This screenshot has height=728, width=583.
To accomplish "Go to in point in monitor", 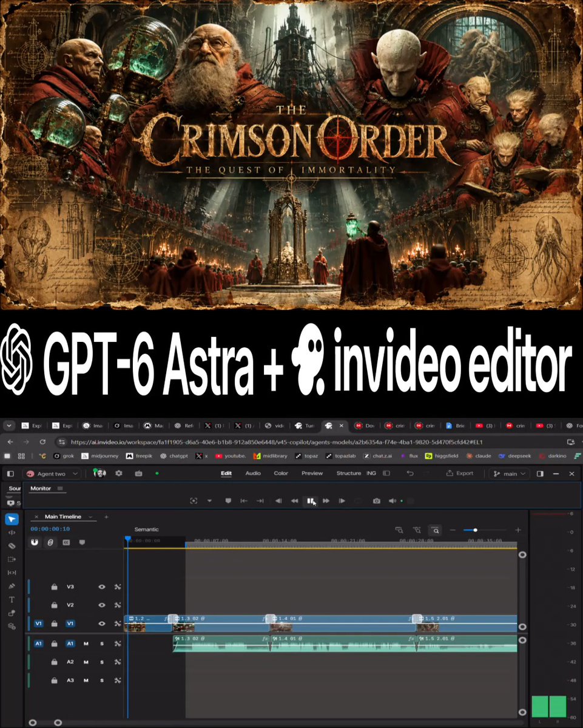I will 243,501.
